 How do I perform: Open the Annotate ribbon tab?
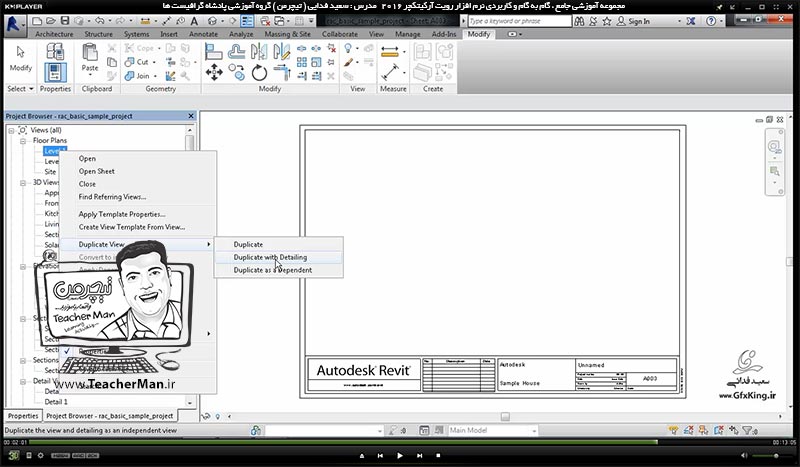203,34
